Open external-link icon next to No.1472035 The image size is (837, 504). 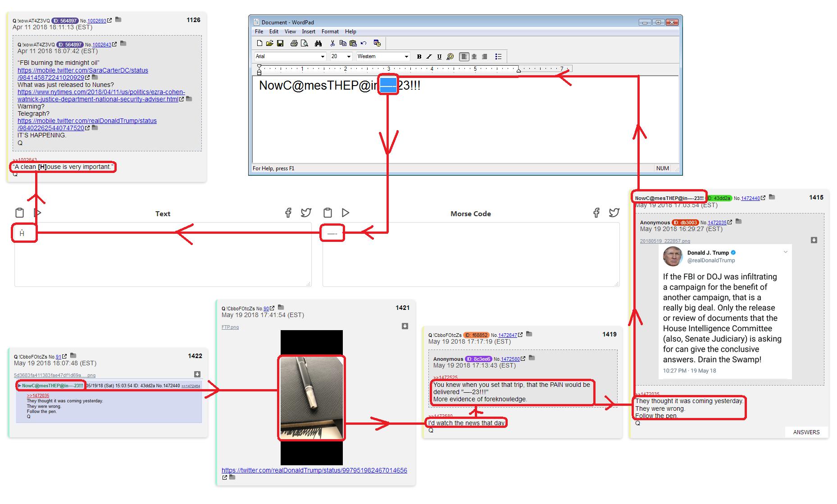[x=730, y=222]
